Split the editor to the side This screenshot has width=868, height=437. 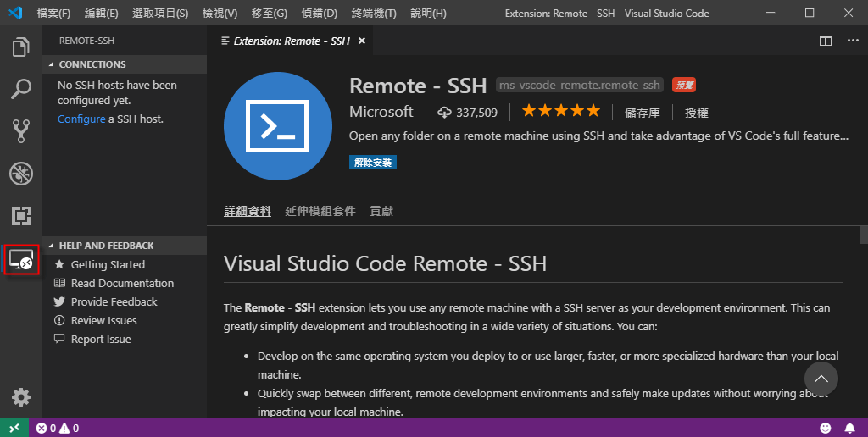pos(826,41)
